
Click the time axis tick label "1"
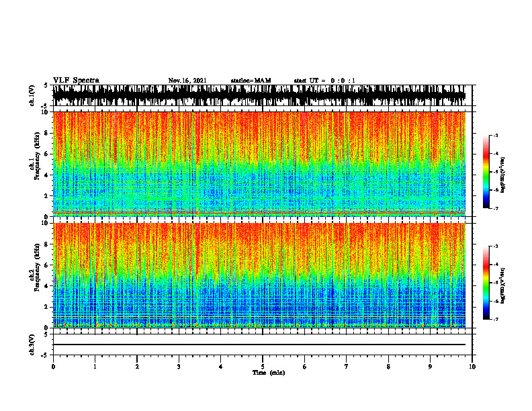(x=95, y=367)
